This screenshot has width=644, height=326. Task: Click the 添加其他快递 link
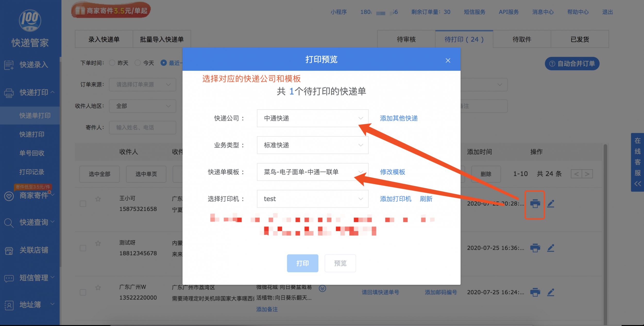click(x=399, y=118)
